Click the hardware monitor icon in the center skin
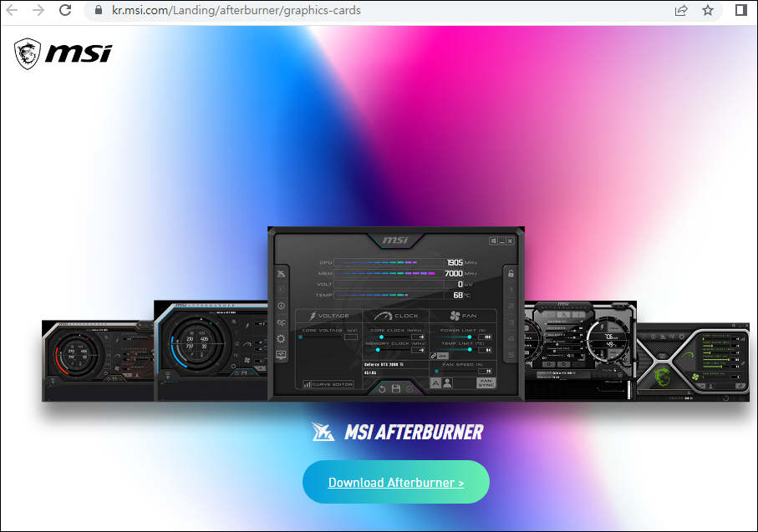This screenshot has width=758, height=532. pos(281,355)
